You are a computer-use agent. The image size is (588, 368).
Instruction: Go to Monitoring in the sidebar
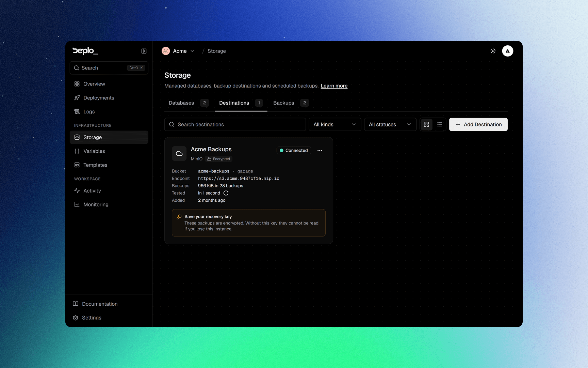tap(109, 204)
